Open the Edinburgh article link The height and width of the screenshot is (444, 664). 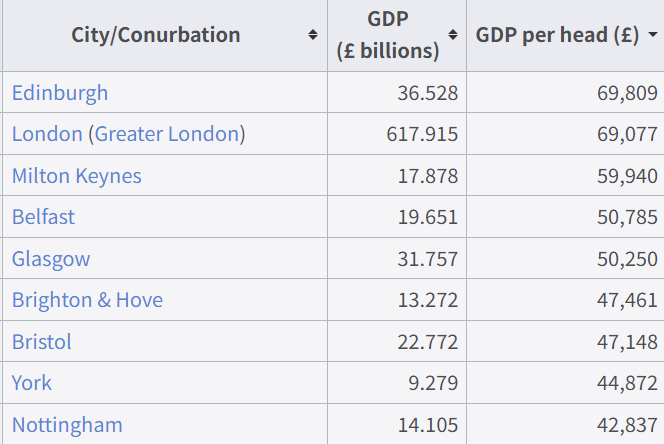click(60, 93)
